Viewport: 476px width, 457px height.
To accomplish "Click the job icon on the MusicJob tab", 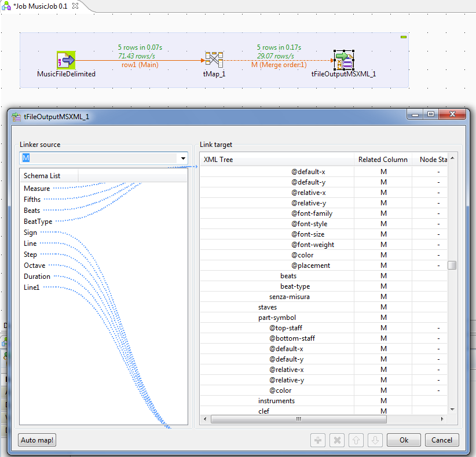I will coord(6,6).
